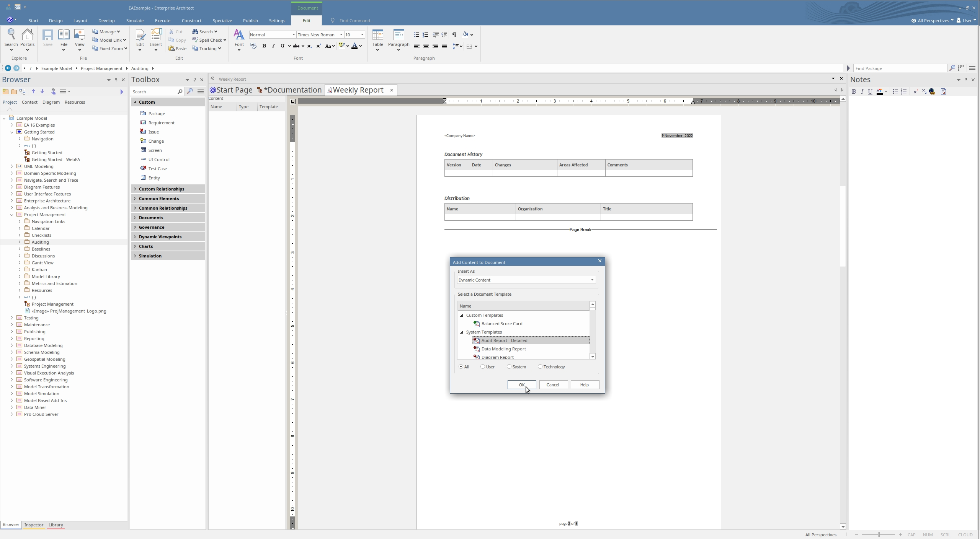Click Cancel button in Add Content dialog
The width and height of the screenshot is (980, 539).
(553, 384)
